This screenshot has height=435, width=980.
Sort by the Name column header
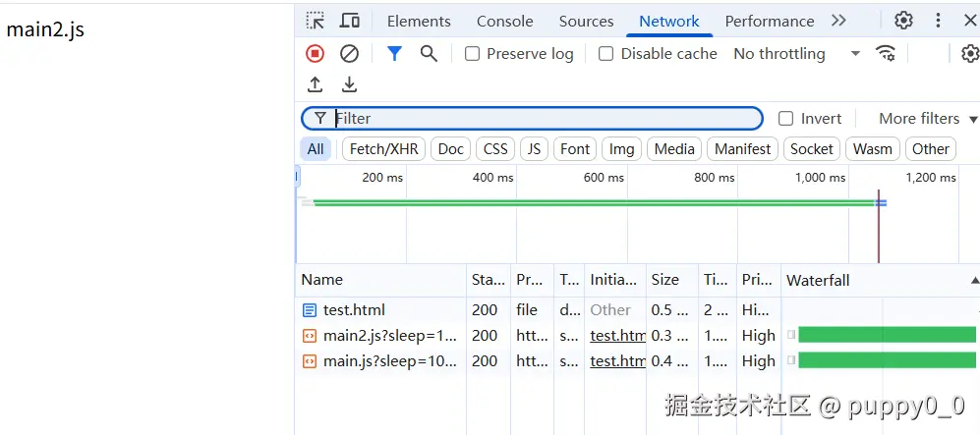[x=380, y=280]
